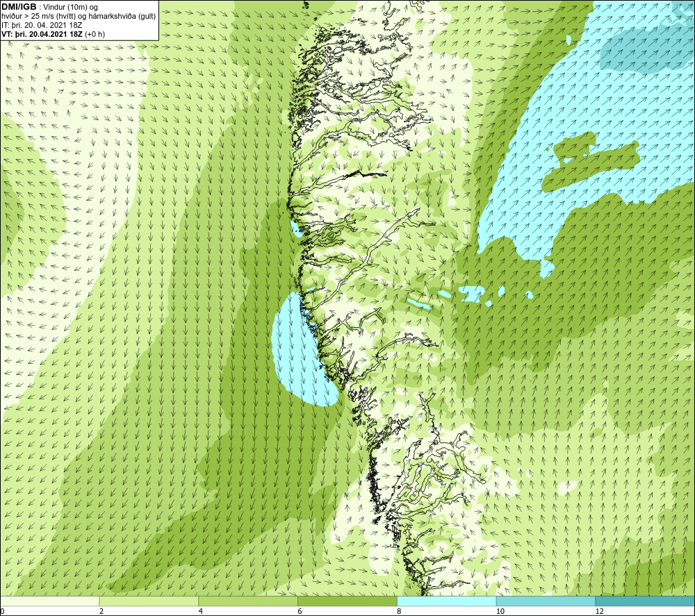This screenshot has width=695, height=616.
Task: Click the legend segment above 12 m/s
Action: (x=646, y=601)
